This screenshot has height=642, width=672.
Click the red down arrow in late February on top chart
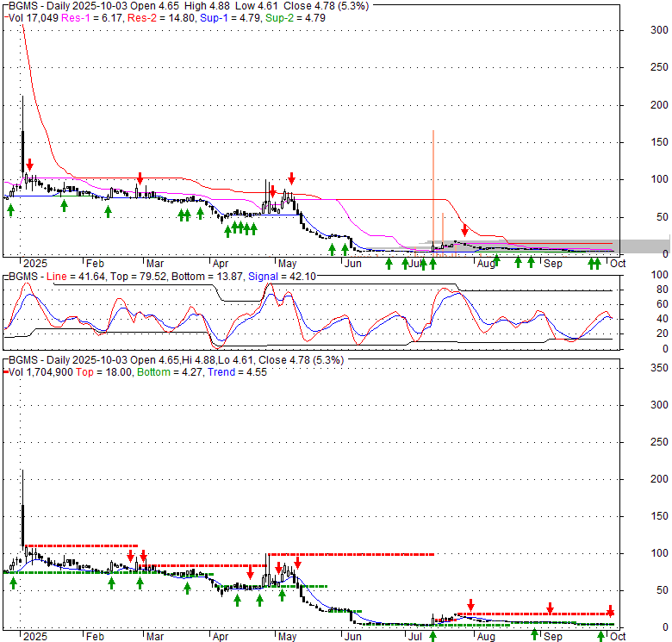point(139,178)
